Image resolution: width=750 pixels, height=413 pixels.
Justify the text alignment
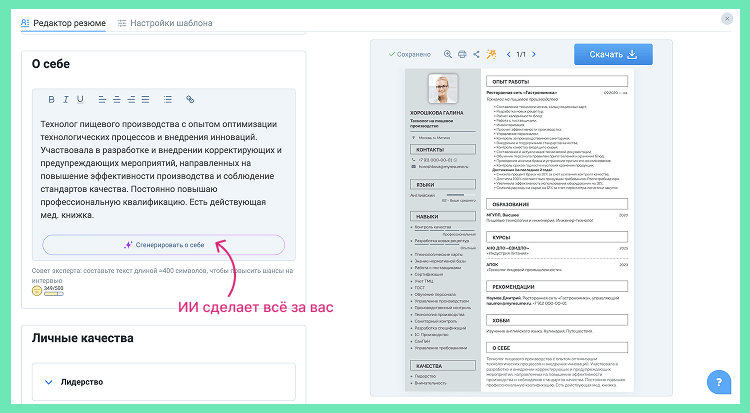click(x=145, y=100)
